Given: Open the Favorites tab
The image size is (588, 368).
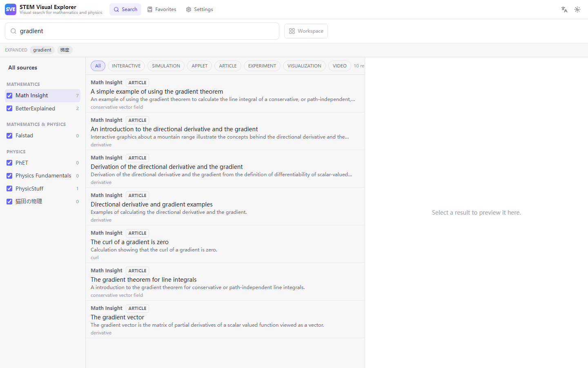Looking at the screenshot, I should tap(162, 9).
